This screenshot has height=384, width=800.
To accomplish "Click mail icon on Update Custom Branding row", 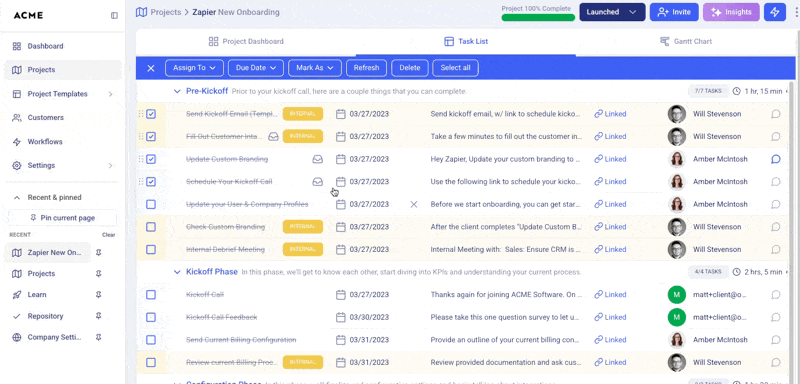I will click(x=317, y=159).
